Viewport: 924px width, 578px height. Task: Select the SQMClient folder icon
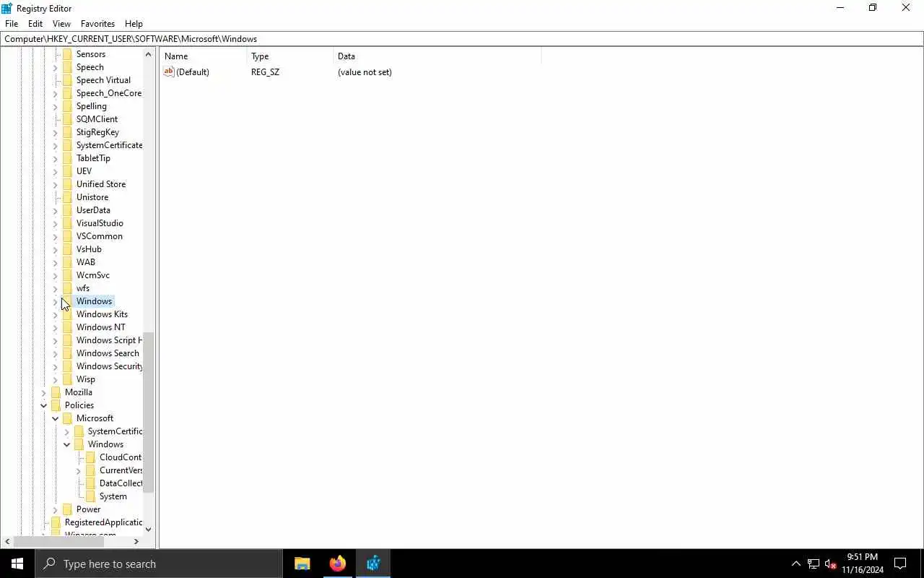point(68,119)
